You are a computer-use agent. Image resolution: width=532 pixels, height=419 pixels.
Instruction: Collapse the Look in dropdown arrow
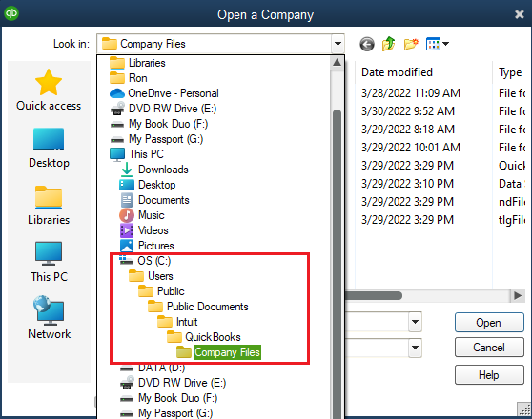[x=338, y=44]
